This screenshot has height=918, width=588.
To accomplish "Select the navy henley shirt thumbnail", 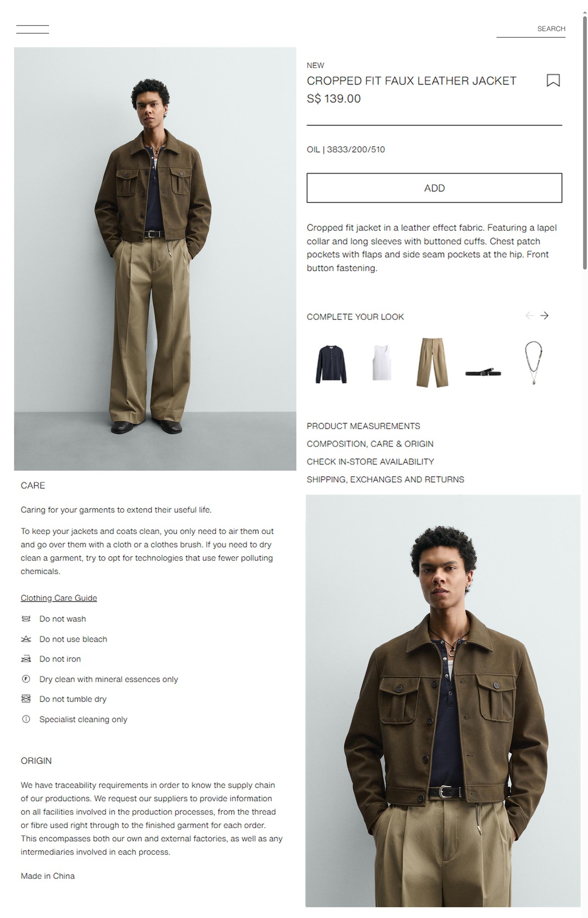I will pos(331,364).
